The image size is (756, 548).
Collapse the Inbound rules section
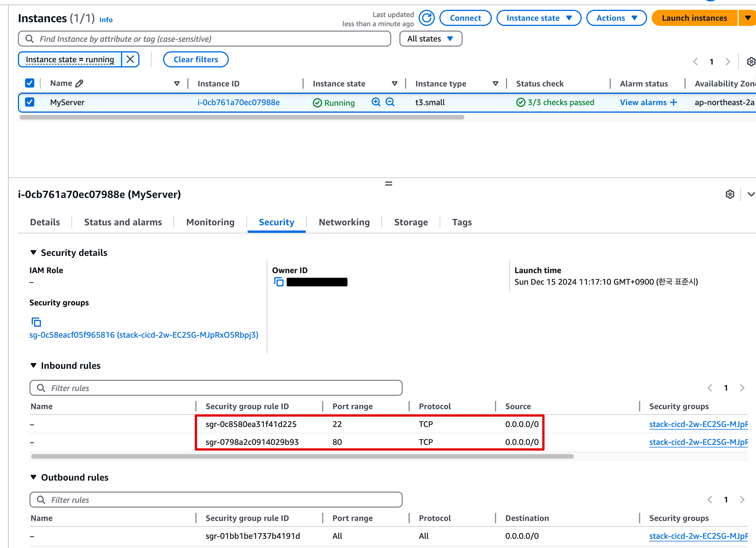pos(33,365)
